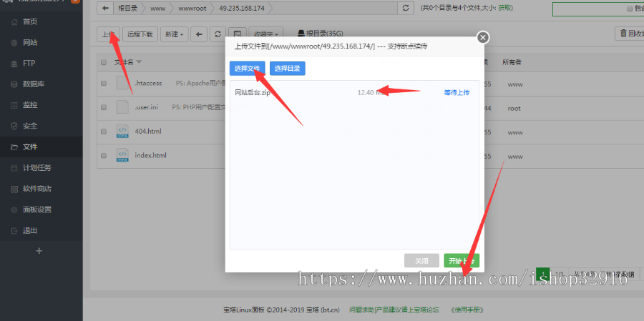Click the 关闭 close button in dialog

coord(421,261)
